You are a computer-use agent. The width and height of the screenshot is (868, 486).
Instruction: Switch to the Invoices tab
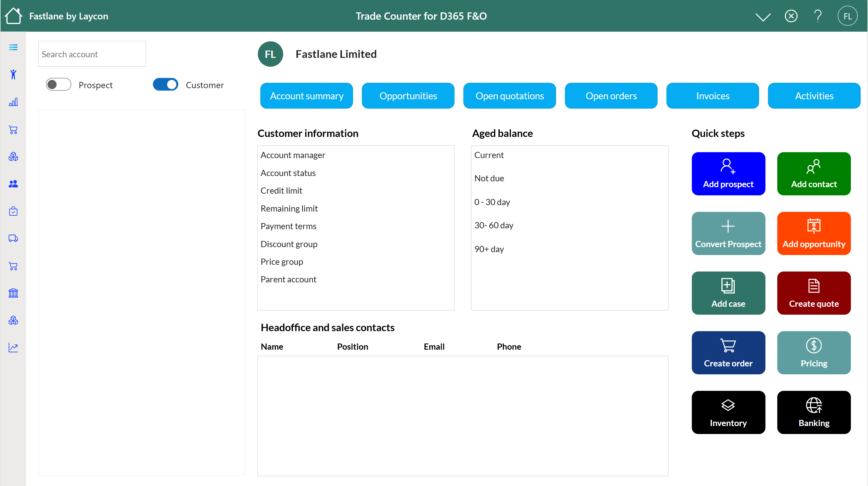point(713,96)
